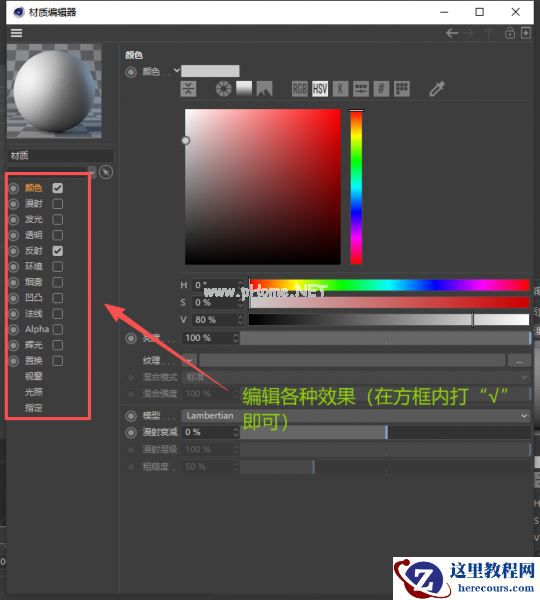
Task: Enable the 漫射 channel checkbox
Action: point(58,204)
